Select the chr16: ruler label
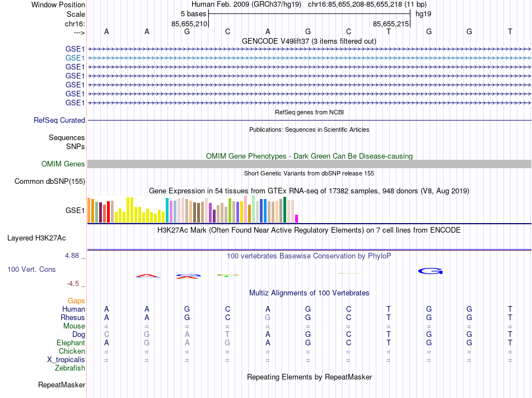Image resolution: width=532 pixels, height=398 pixels. tap(74, 24)
